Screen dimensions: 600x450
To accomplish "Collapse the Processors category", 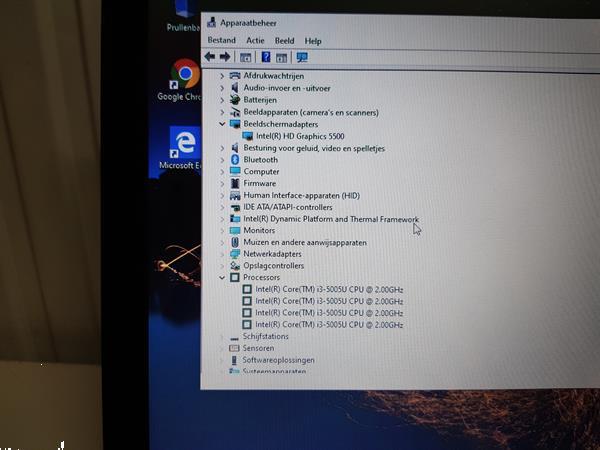I will (222, 277).
